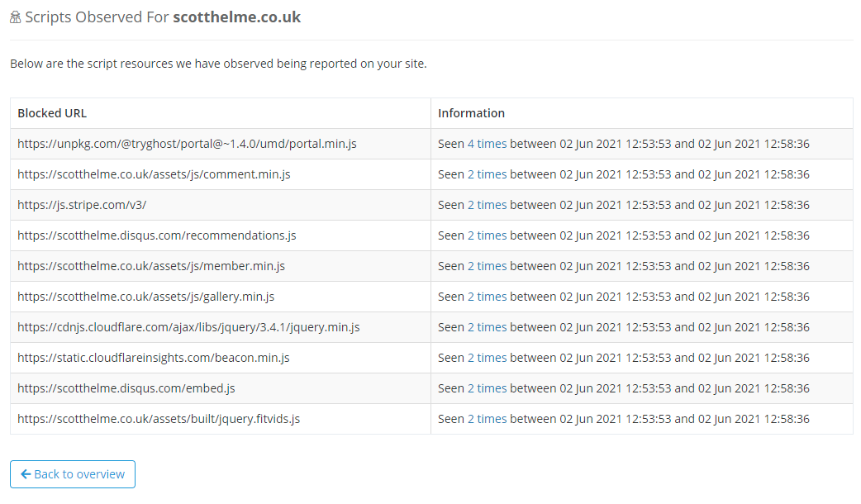Select the cdnjs.cloudflare.com jquery.min.js URL
This screenshot has width=861, height=504.
pyautogui.click(x=188, y=327)
